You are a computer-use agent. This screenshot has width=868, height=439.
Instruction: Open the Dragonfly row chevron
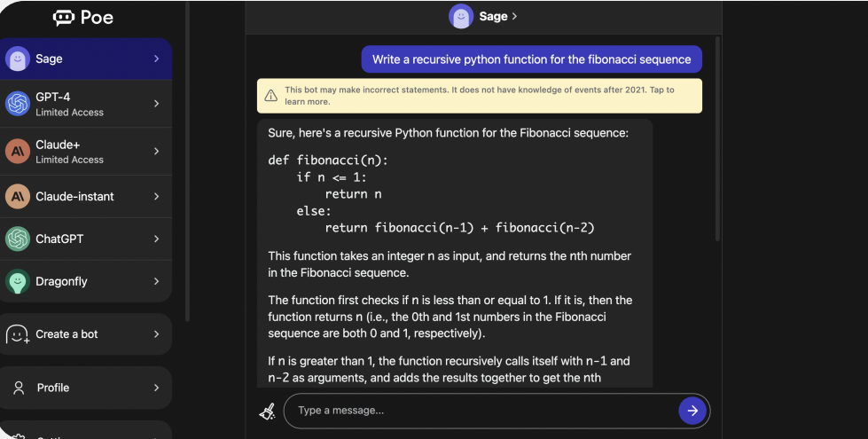point(157,281)
